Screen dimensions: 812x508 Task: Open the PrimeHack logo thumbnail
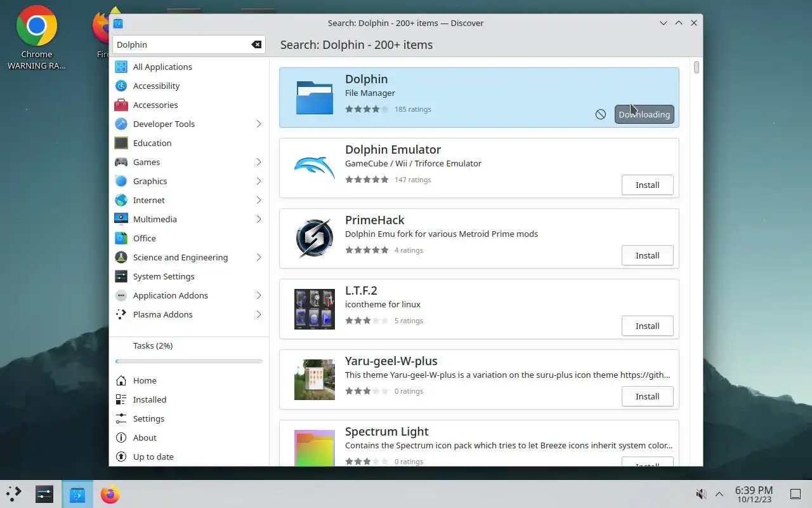[315, 238]
